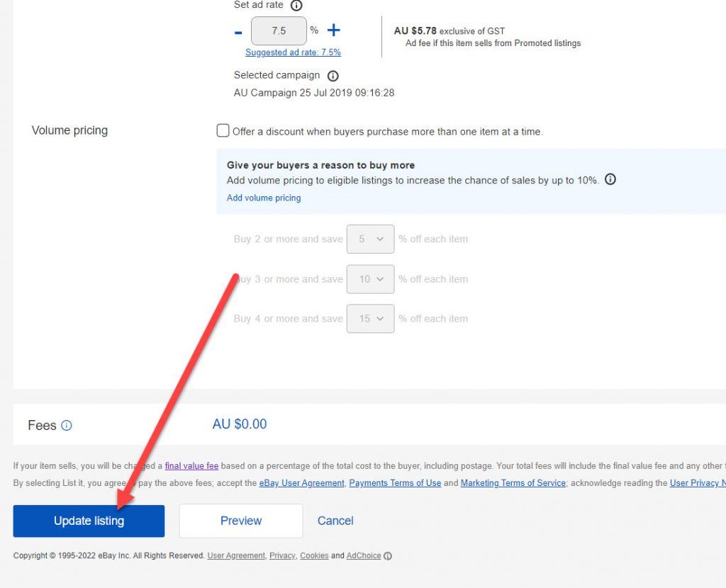Click the Set ad rate info icon
Image resolution: width=726 pixels, height=588 pixels.
(297, 6)
